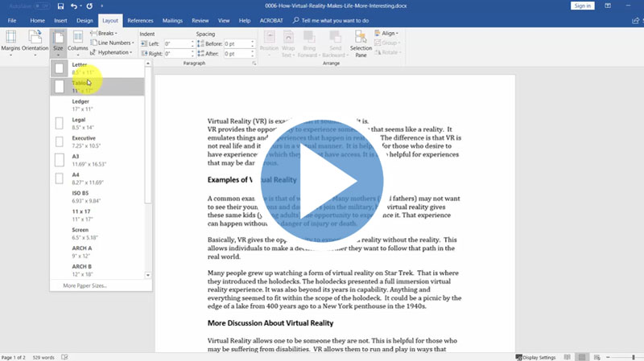The width and height of the screenshot is (644, 361).
Task: Choose the Legal paper size
Action: point(82,123)
